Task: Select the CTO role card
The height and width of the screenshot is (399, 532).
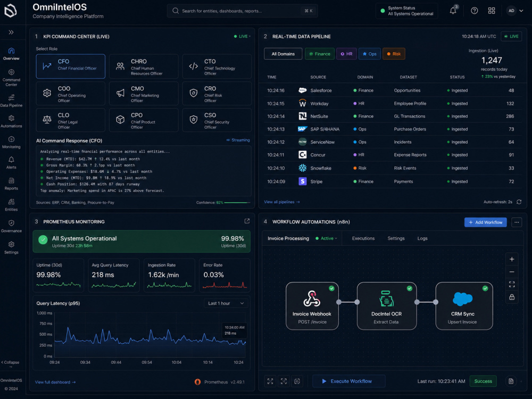Action: [217, 66]
